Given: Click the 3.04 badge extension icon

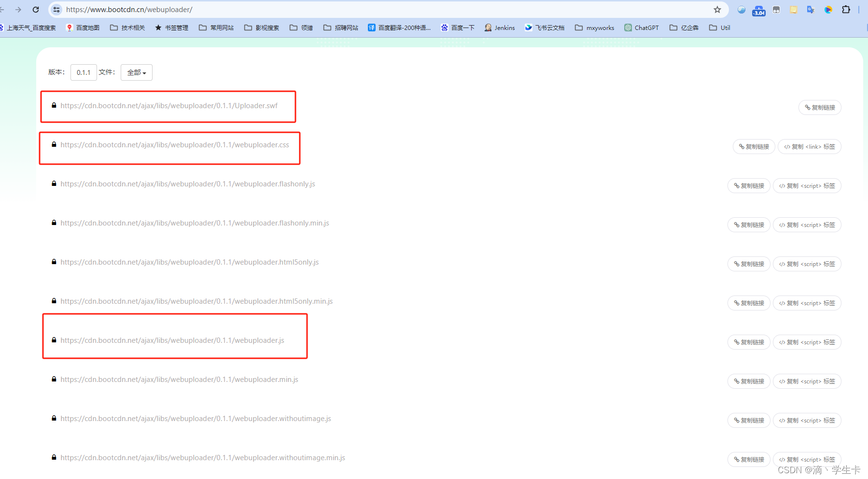Looking at the screenshot, I should [x=759, y=10].
